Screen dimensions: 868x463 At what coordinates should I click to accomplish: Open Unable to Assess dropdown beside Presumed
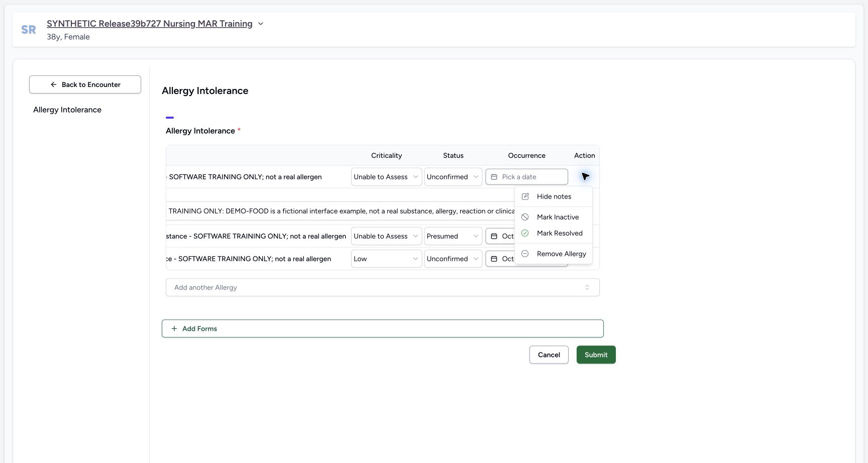pyautogui.click(x=386, y=236)
